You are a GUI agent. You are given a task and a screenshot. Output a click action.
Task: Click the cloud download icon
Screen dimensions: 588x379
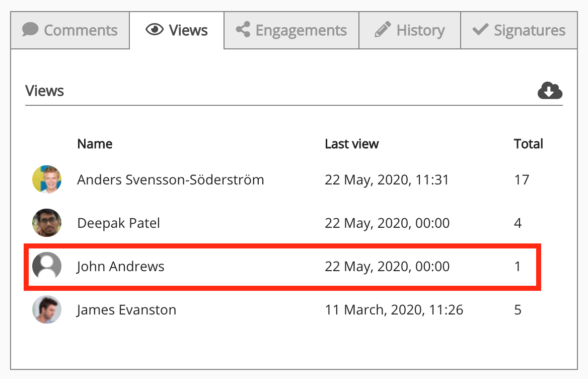pyautogui.click(x=550, y=91)
